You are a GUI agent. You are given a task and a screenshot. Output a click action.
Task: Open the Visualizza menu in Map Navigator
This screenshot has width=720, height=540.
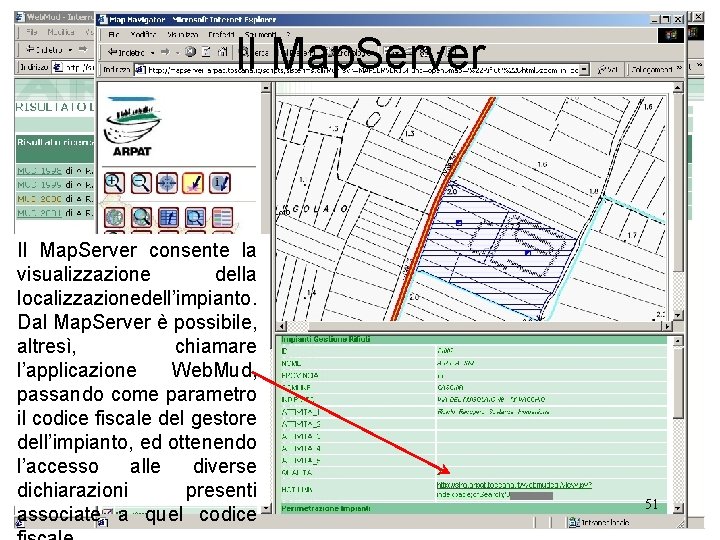[x=182, y=34]
